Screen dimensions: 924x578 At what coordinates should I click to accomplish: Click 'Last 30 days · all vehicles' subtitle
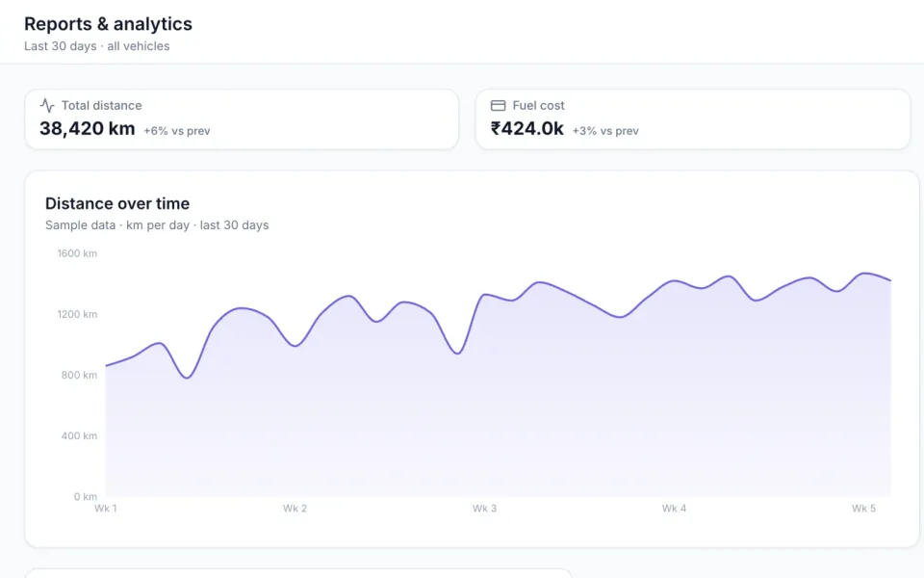tap(96, 46)
